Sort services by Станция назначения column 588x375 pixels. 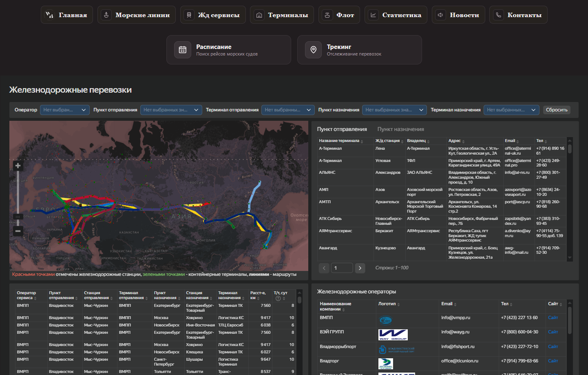pyautogui.click(x=199, y=295)
